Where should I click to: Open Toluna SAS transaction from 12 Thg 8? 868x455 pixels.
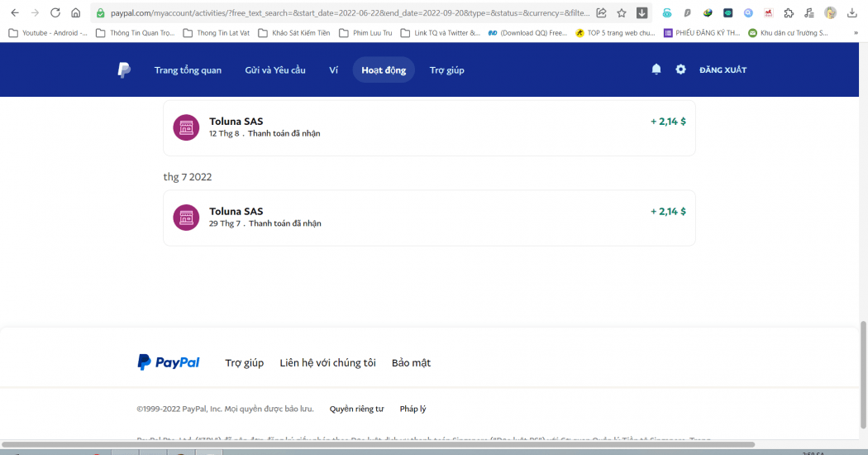429,127
